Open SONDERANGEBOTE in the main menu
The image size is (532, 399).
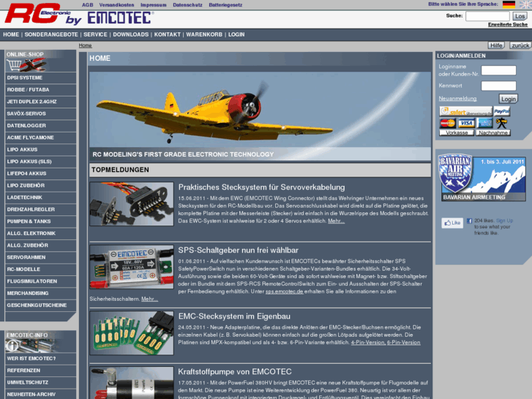51,34
